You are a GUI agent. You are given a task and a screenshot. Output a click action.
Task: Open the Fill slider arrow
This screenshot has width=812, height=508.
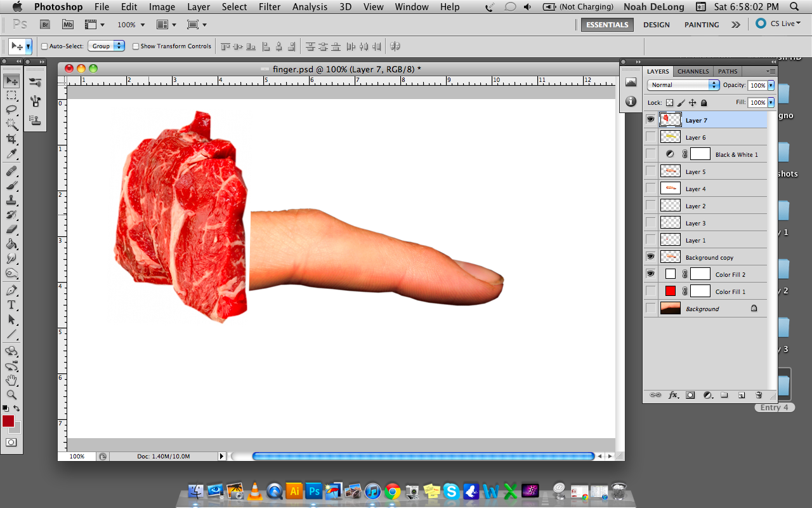point(771,102)
